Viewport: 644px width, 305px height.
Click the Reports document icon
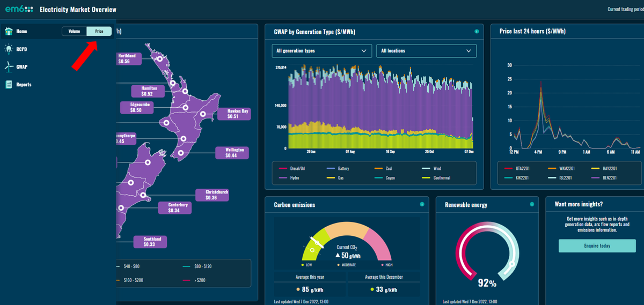9,85
